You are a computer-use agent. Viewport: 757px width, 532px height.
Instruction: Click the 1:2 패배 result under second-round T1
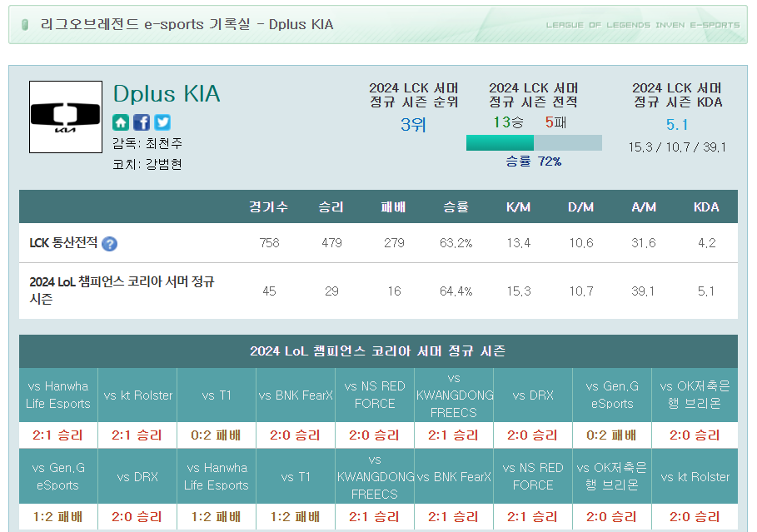[x=295, y=517]
